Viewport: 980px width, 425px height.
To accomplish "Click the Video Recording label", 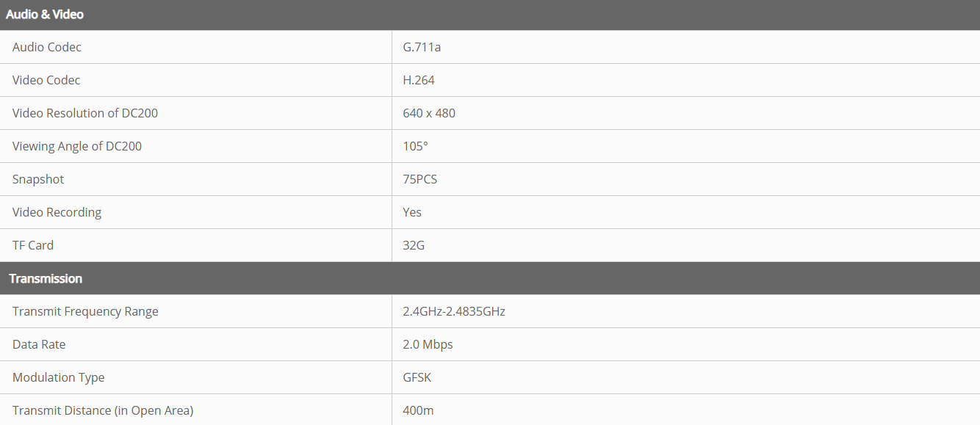I will click(x=57, y=213).
